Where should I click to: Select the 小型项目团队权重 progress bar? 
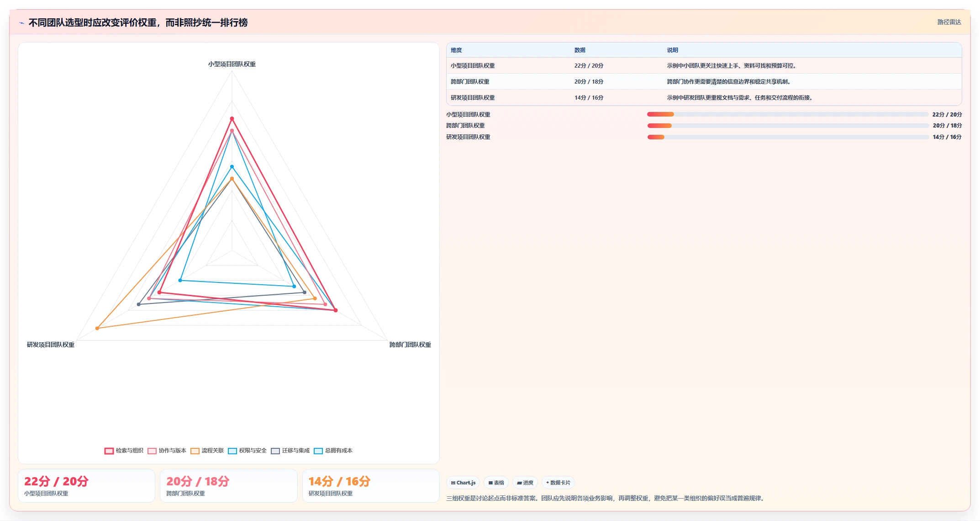point(788,114)
